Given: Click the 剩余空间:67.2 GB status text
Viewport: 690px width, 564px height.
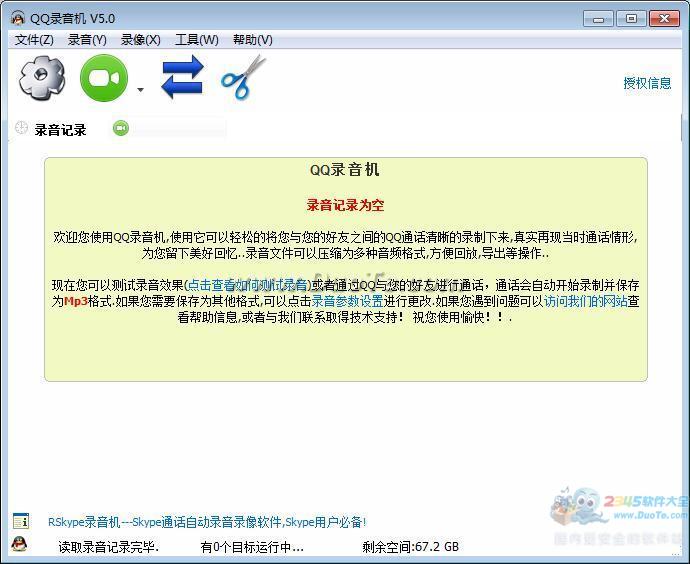Looking at the screenshot, I should click(411, 547).
